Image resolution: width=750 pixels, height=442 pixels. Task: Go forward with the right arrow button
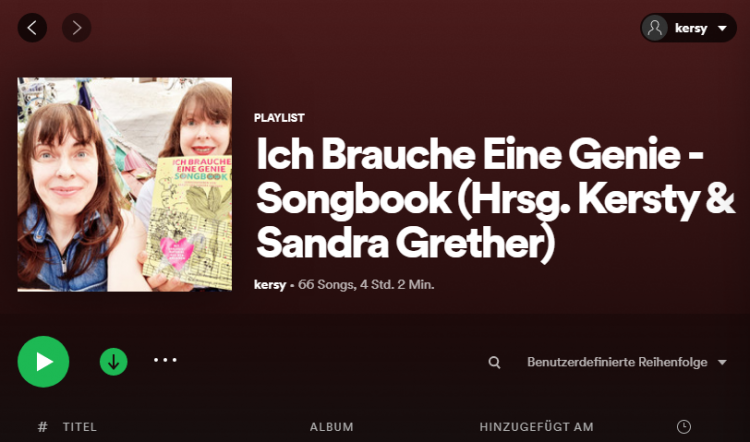[77, 28]
